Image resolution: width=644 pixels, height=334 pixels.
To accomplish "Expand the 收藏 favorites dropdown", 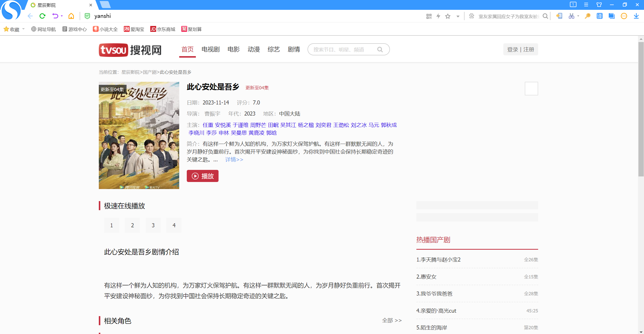I will pyautogui.click(x=23, y=29).
